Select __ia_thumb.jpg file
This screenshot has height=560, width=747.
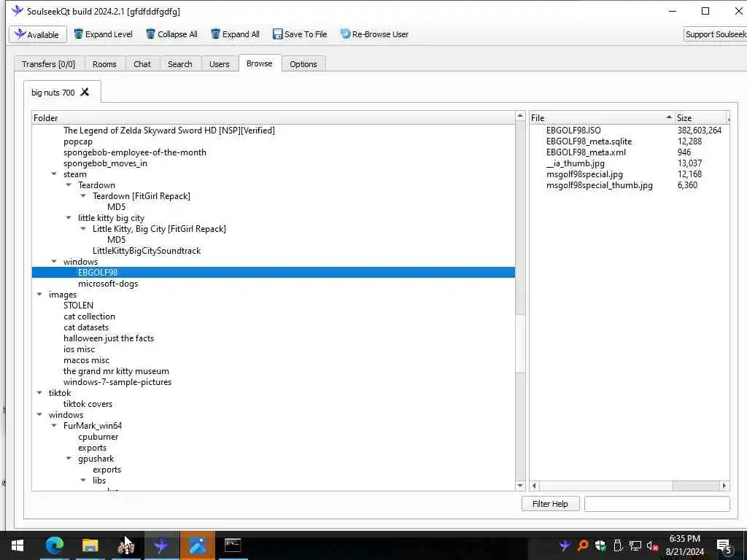tap(576, 163)
